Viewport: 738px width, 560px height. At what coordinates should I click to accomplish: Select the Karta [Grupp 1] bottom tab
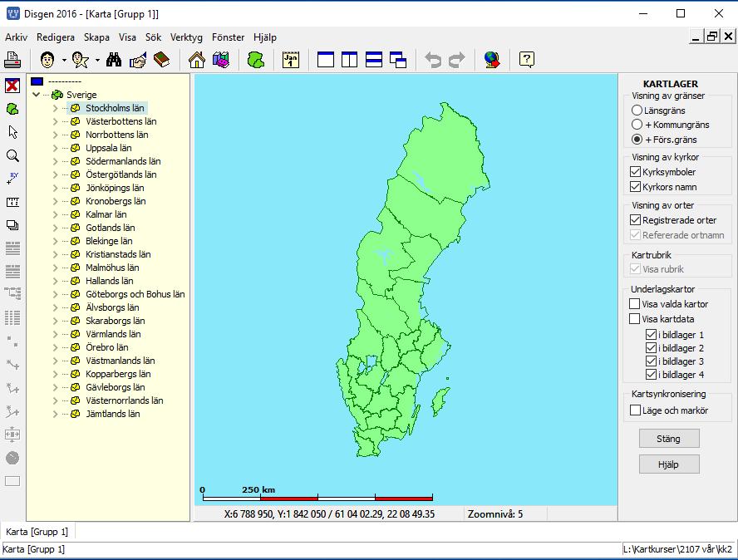point(37,532)
